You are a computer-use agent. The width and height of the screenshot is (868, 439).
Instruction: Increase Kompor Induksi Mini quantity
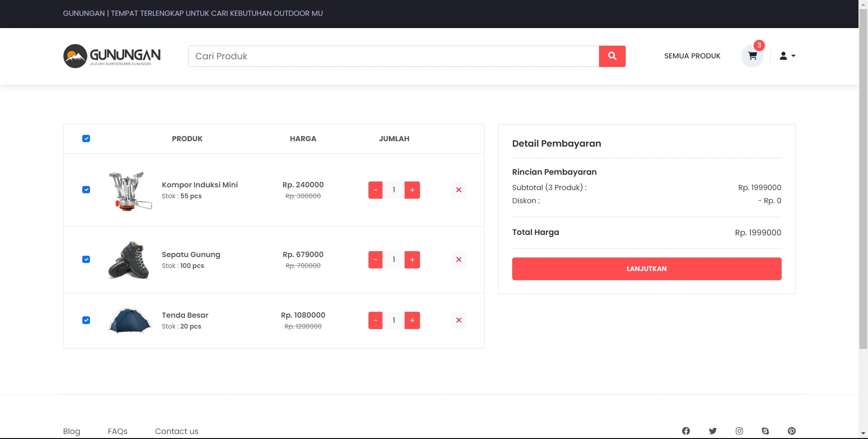click(412, 190)
